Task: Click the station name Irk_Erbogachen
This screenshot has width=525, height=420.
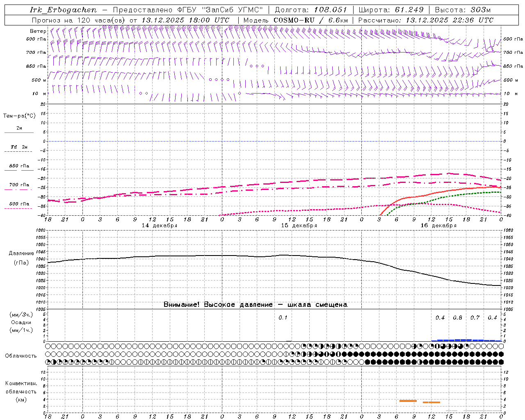Action: pos(63,10)
